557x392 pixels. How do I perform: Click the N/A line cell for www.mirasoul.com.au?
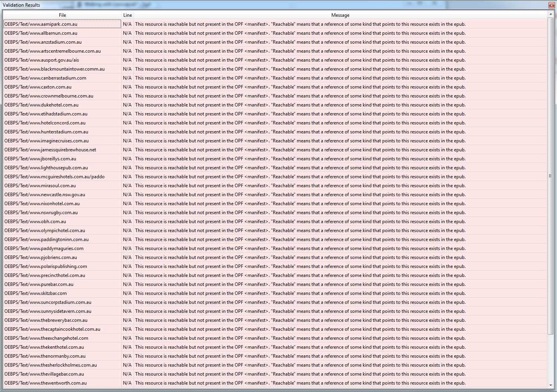pyautogui.click(x=127, y=186)
